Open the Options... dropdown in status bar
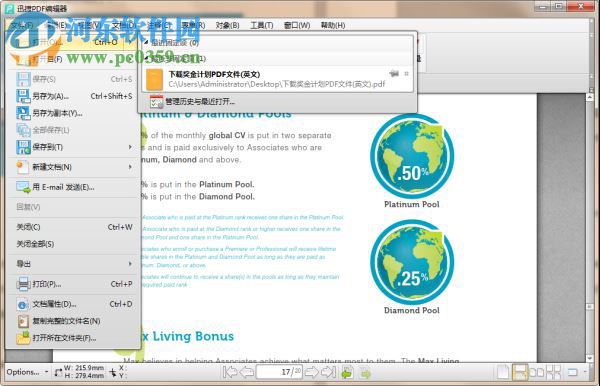The image size is (600, 386). (27, 372)
